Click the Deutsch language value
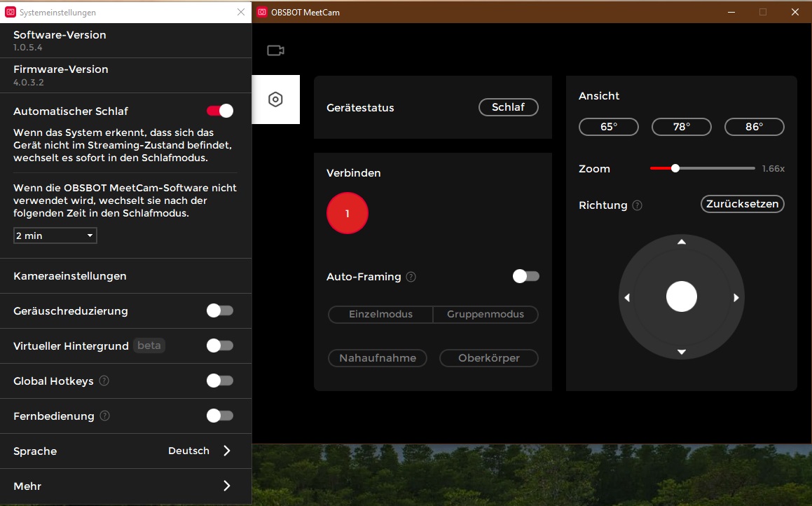Viewport: 812px width, 506px height. click(x=188, y=451)
